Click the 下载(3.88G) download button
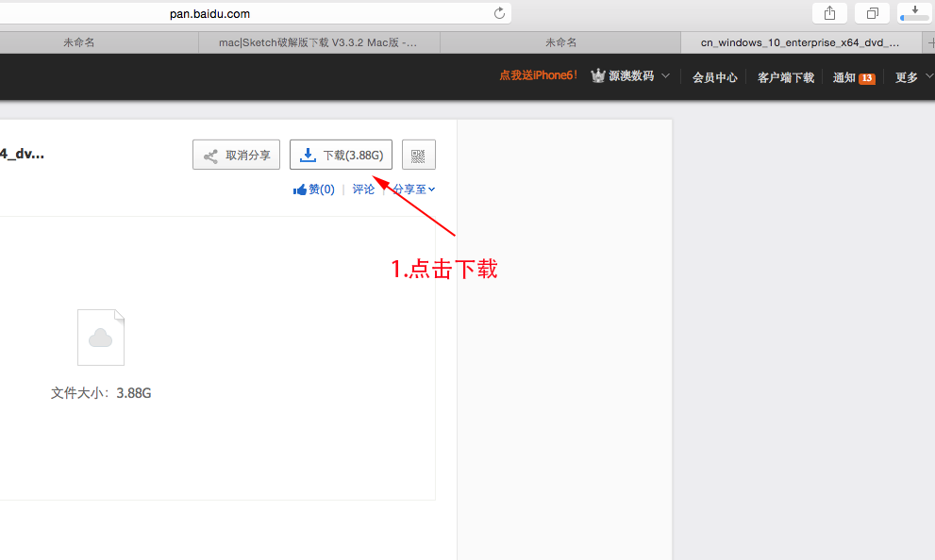Viewport: 935px width, 560px height. pos(342,155)
